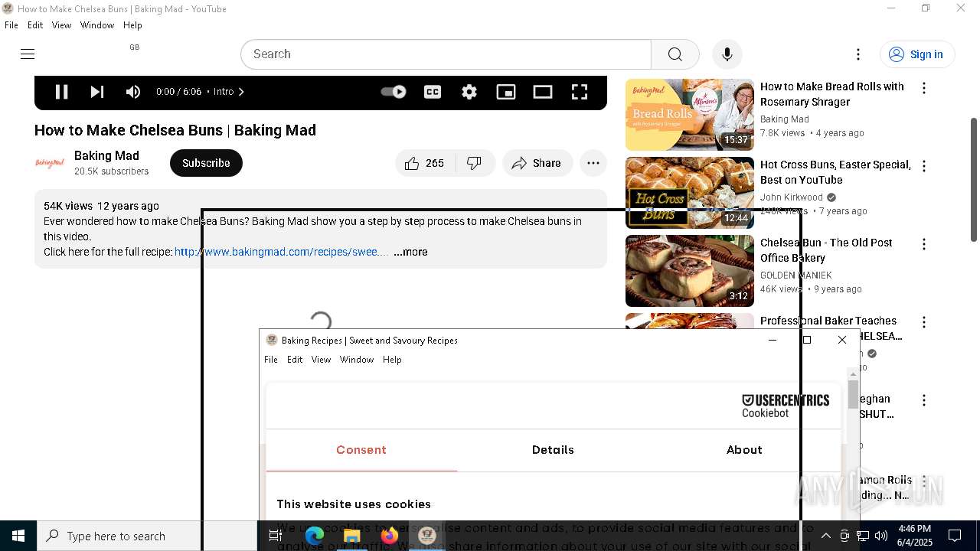Open the YouTube window Edit menu

35,25
